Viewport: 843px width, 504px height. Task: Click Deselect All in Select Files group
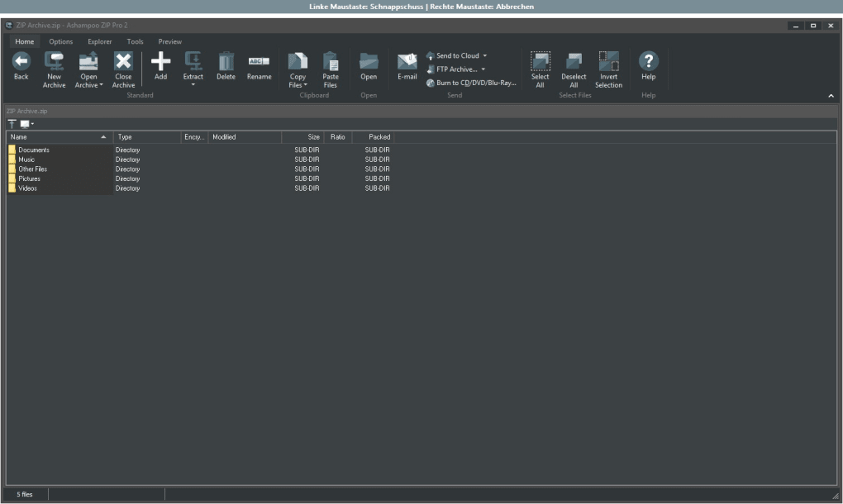click(x=574, y=66)
